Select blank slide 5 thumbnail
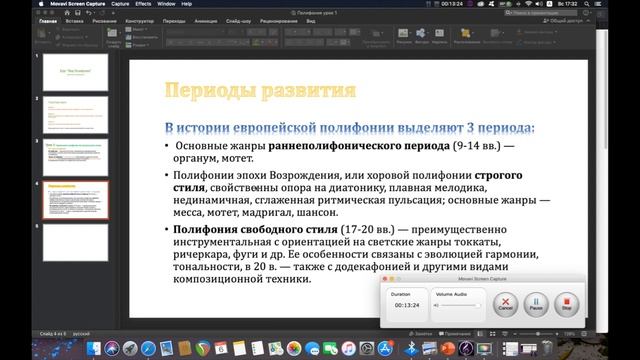Viewport: 640px width, 360px height. tap(76, 242)
